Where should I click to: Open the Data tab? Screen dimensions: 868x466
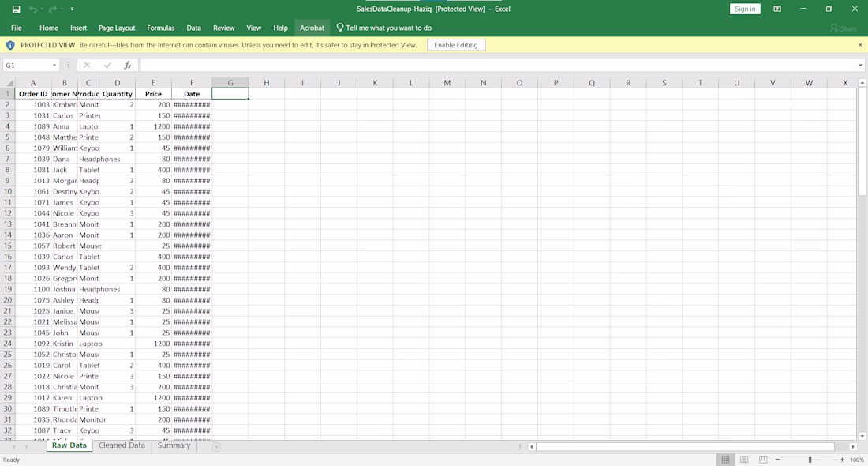pos(194,28)
